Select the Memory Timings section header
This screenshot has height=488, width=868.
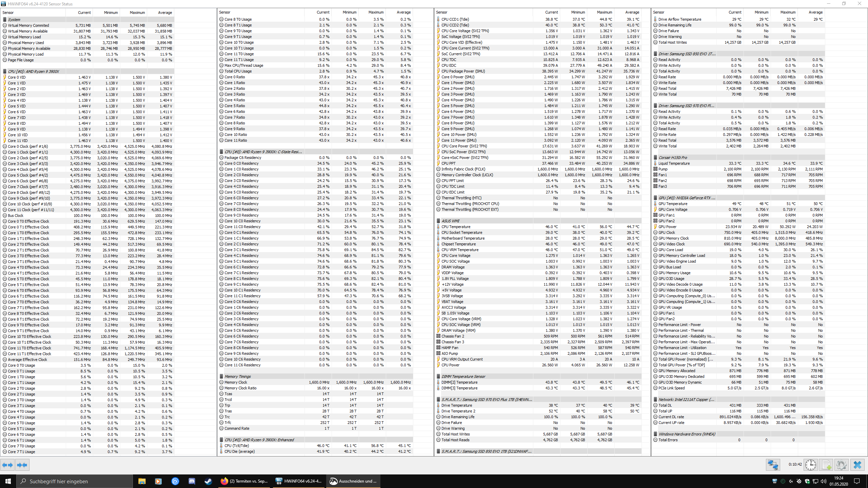coord(315,377)
